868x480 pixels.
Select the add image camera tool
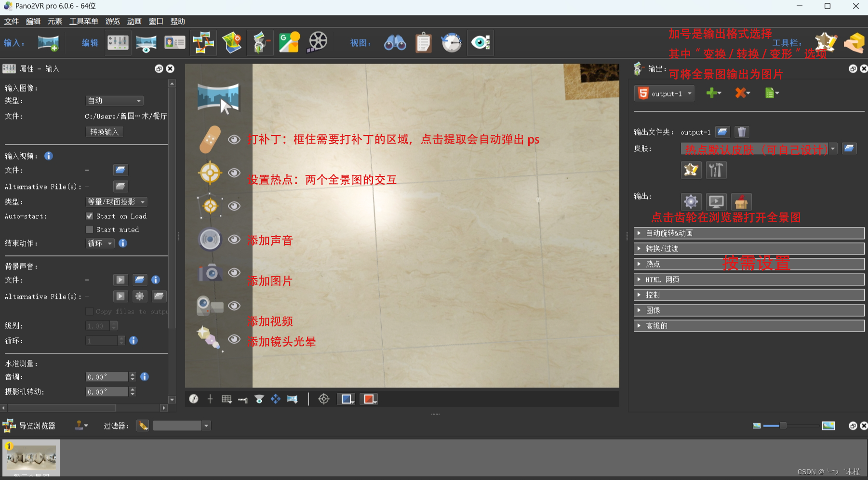click(x=210, y=273)
